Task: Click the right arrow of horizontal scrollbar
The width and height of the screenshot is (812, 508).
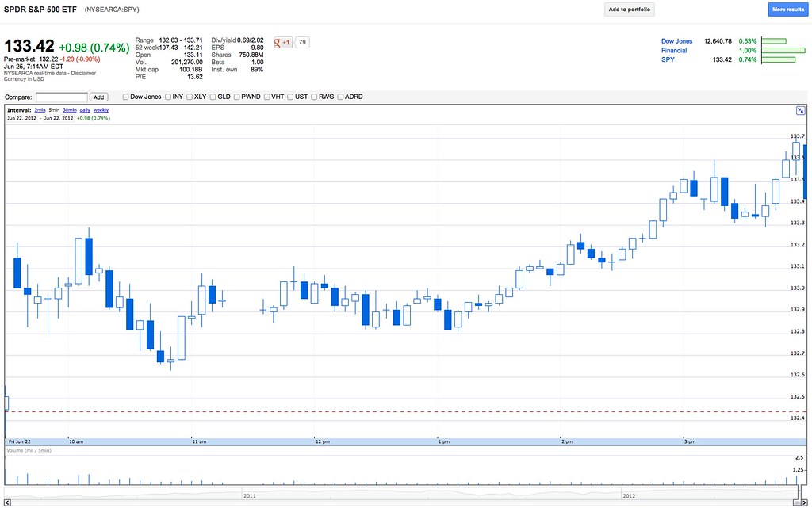Action: coord(804,502)
